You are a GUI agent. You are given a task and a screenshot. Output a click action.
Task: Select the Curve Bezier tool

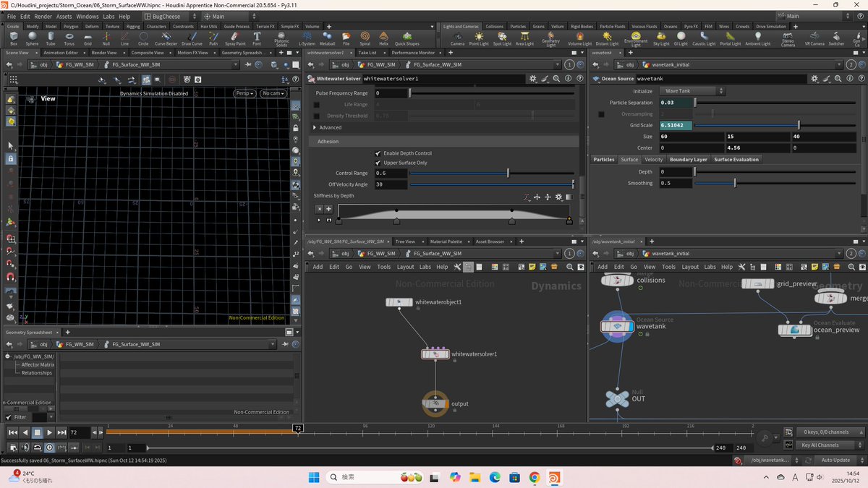tap(166, 38)
